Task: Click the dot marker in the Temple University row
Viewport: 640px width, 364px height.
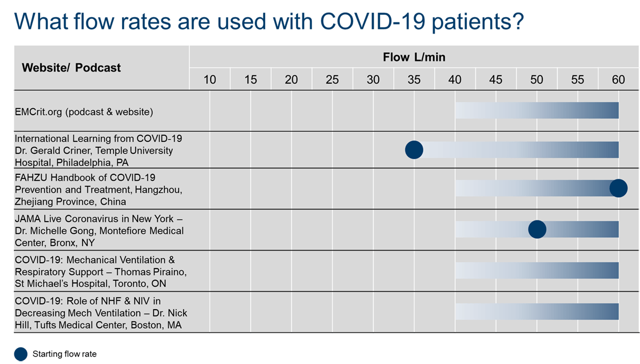Action: [x=414, y=150]
